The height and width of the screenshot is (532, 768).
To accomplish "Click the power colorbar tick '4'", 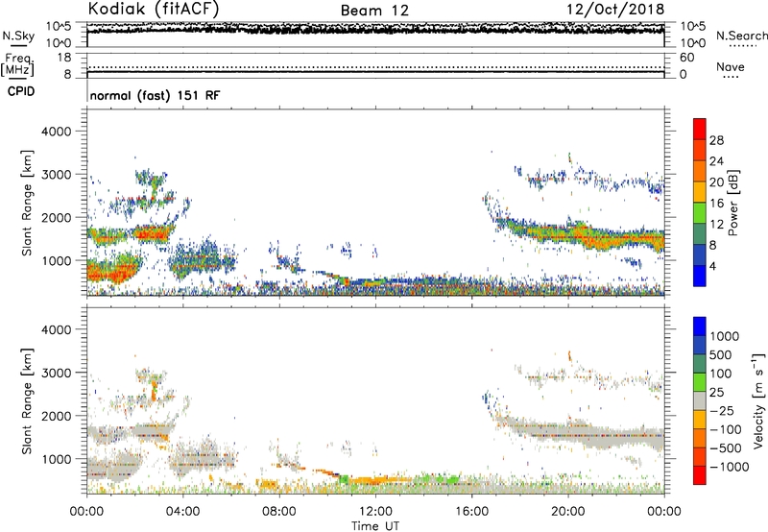I will click(x=713, y=266).
